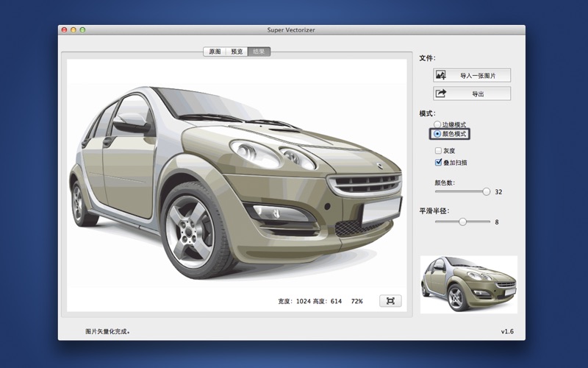Enable the 灰度 checkbox
Image resolution: width=588 pixels, height=368 pixels.
pyautogui.click(x=439, y=151)
